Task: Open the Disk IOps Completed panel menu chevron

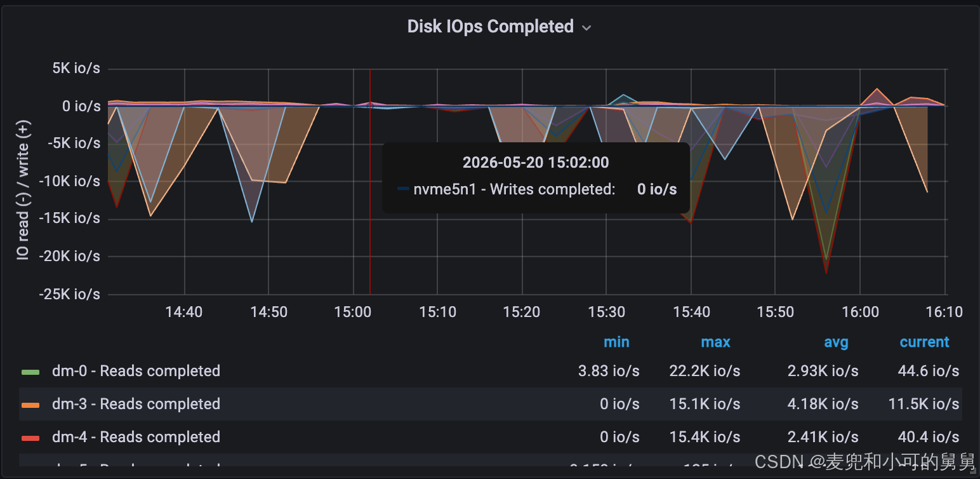Action: (x=586, y=28)
